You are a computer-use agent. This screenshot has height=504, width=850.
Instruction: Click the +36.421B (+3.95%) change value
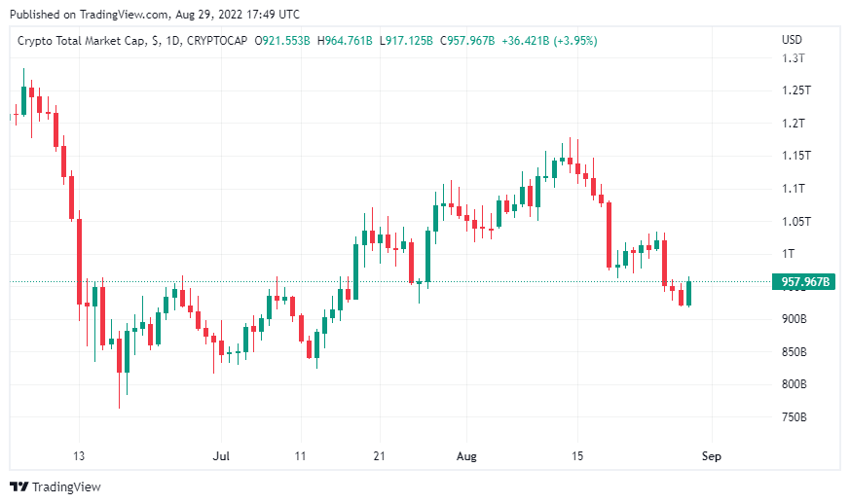coord(550,40)
